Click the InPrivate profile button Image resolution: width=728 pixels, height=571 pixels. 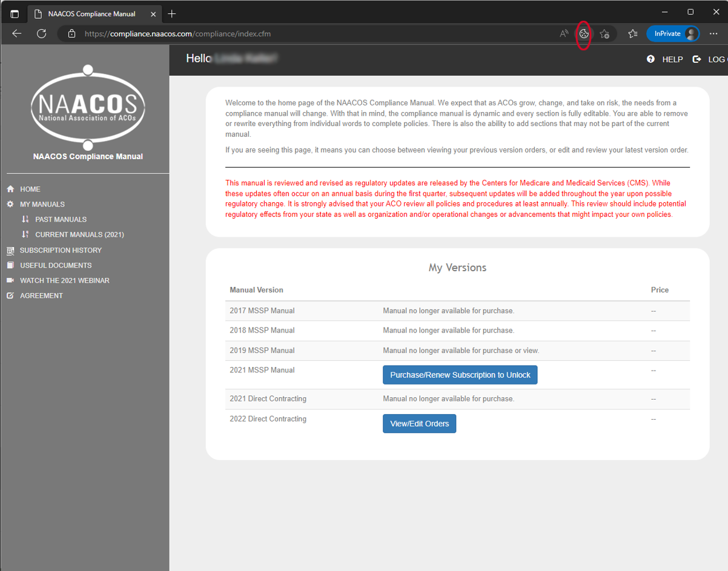[x=672, y=34]
